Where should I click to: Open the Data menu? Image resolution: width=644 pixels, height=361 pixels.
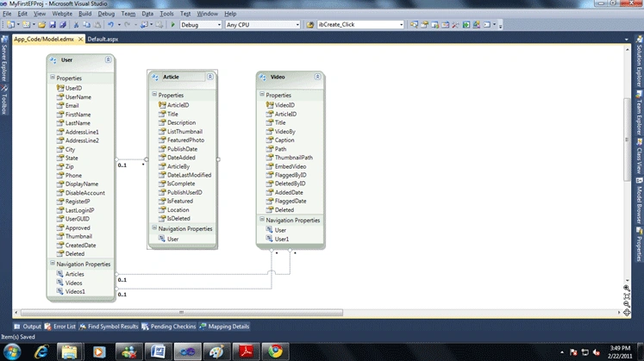(x=147, y=14)
